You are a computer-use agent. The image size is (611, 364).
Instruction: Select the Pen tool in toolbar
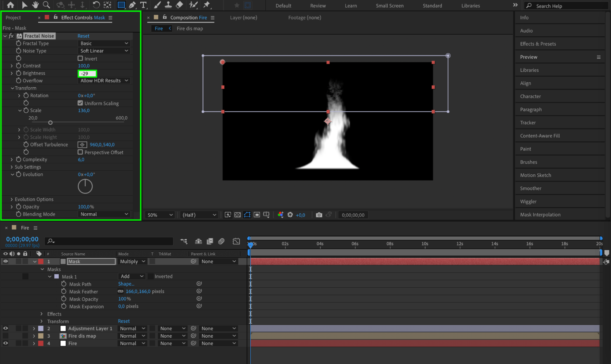click(132, 5)
